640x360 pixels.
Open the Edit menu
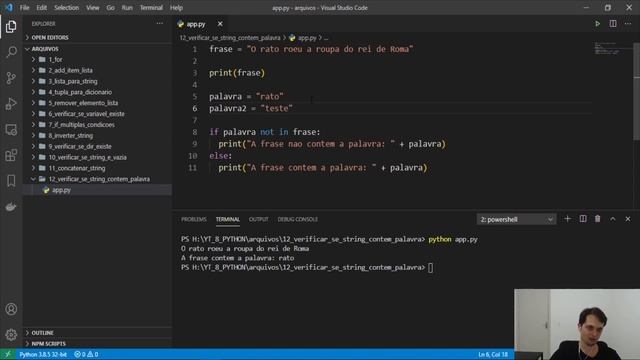point(42,8)
